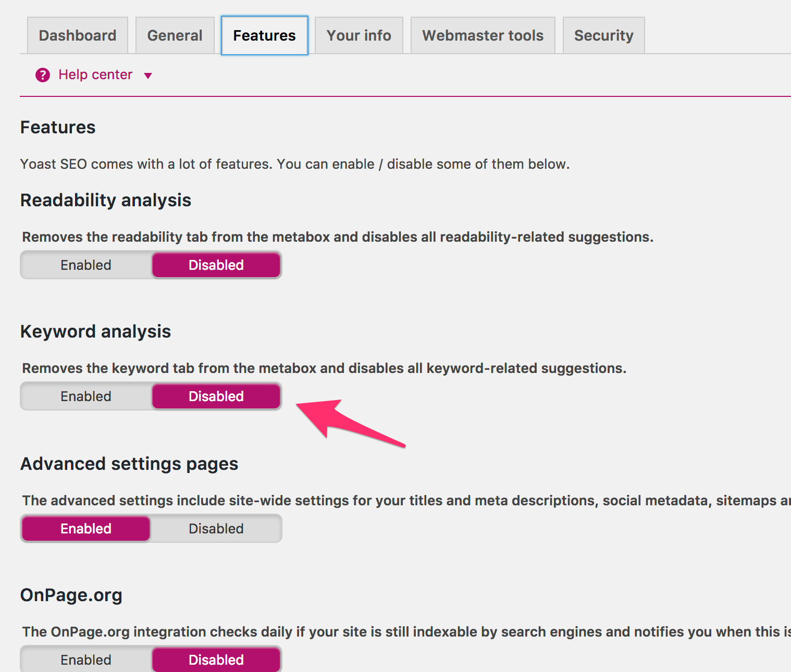Set Keyword analysis to Enabled
This screenshot has height=672, width=791.
[x=86, y=396]
